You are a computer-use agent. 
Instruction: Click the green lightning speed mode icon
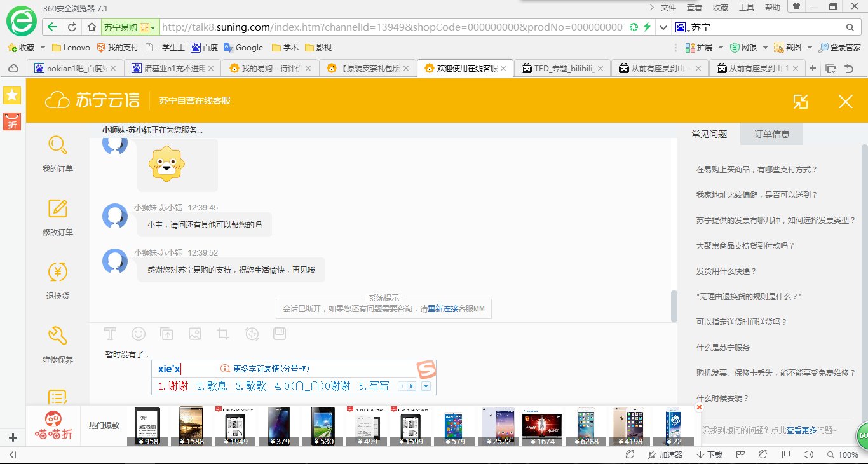click(647, 27)
